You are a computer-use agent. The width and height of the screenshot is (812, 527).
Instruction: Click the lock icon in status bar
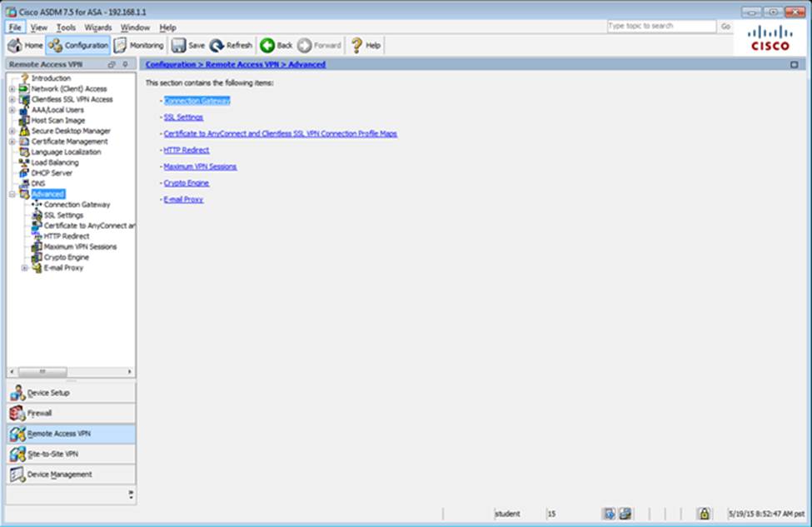pos(704,514)
